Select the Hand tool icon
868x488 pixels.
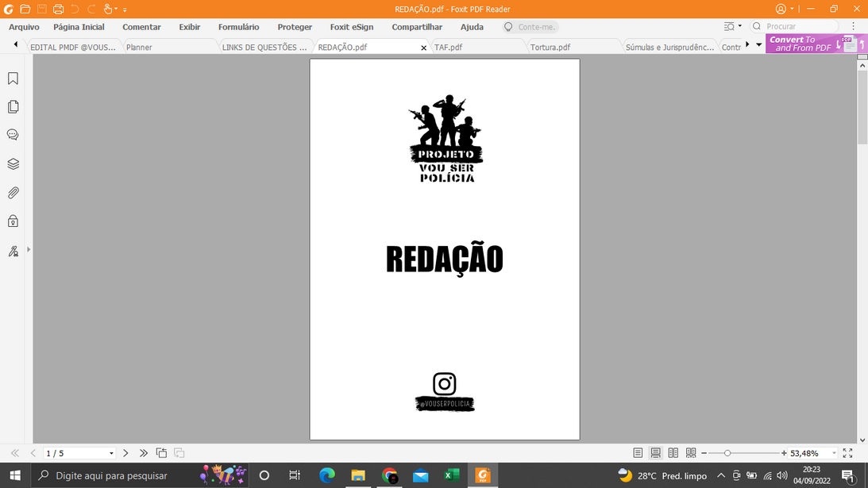pos(108,9)
